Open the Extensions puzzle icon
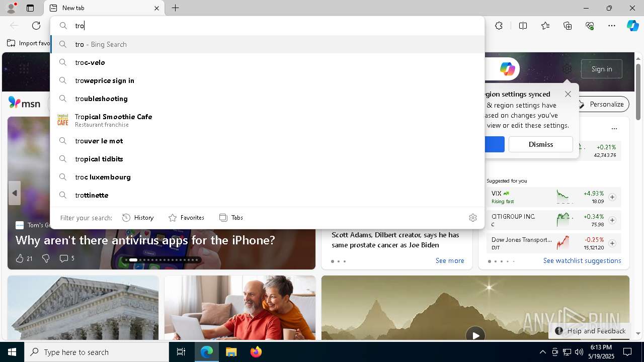 click(499, 26)
